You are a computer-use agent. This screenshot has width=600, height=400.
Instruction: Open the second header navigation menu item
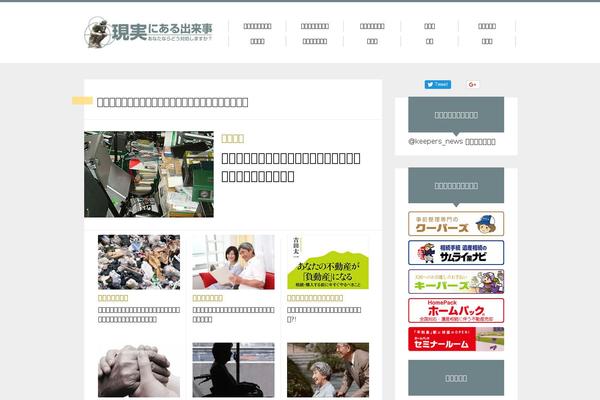tap(315, 34)
